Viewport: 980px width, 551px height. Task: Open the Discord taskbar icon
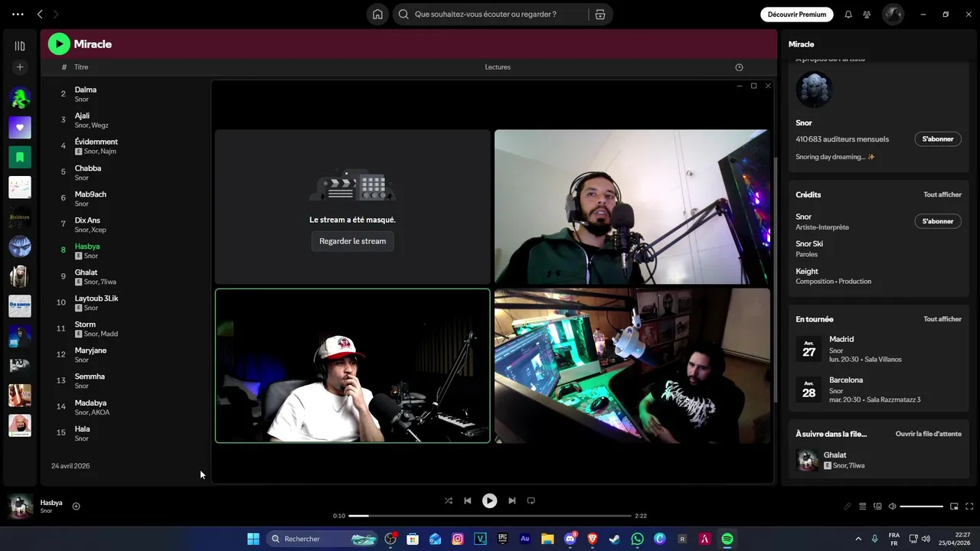click(570, 539)
